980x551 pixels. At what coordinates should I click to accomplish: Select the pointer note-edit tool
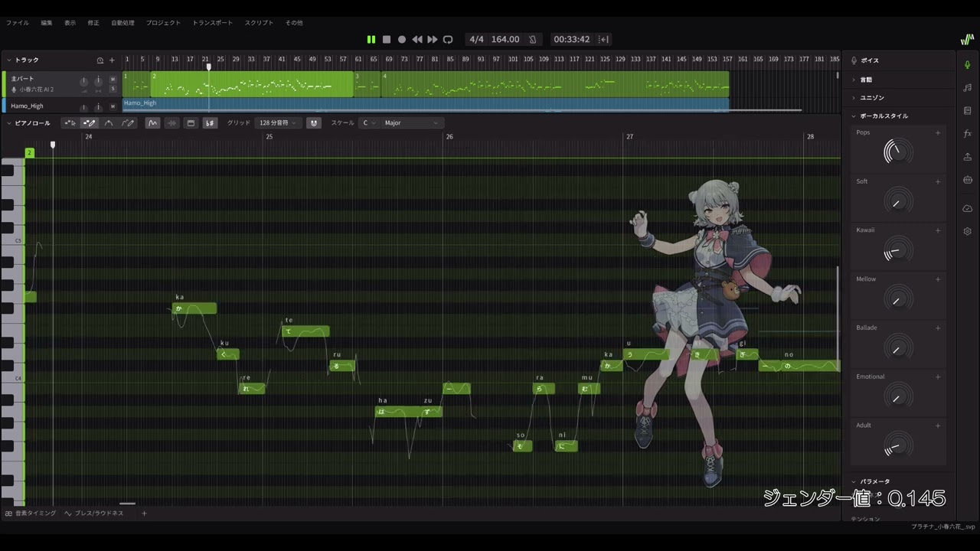coord(70,123)
